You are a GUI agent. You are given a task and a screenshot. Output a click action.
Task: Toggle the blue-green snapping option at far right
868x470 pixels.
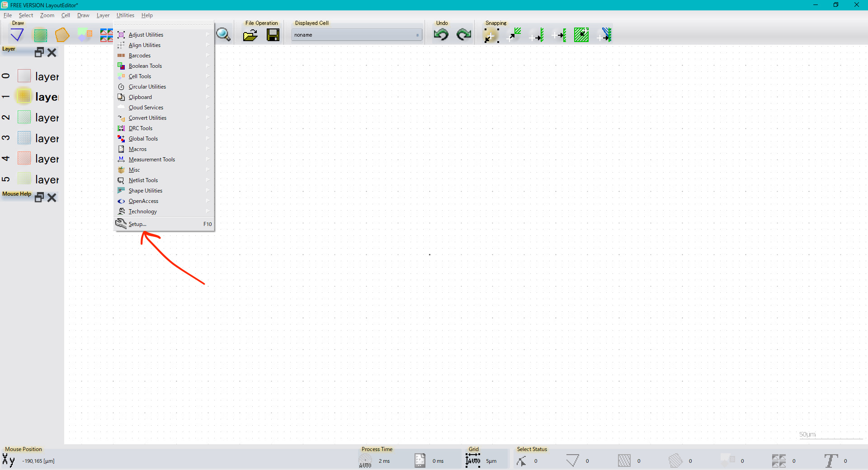[x=604, y=35]
